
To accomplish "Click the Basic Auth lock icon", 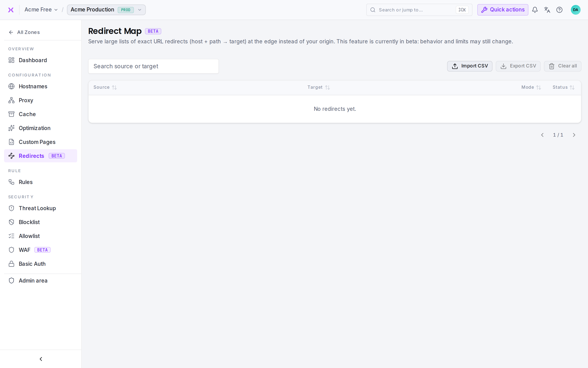I will [x=11, y=264].
